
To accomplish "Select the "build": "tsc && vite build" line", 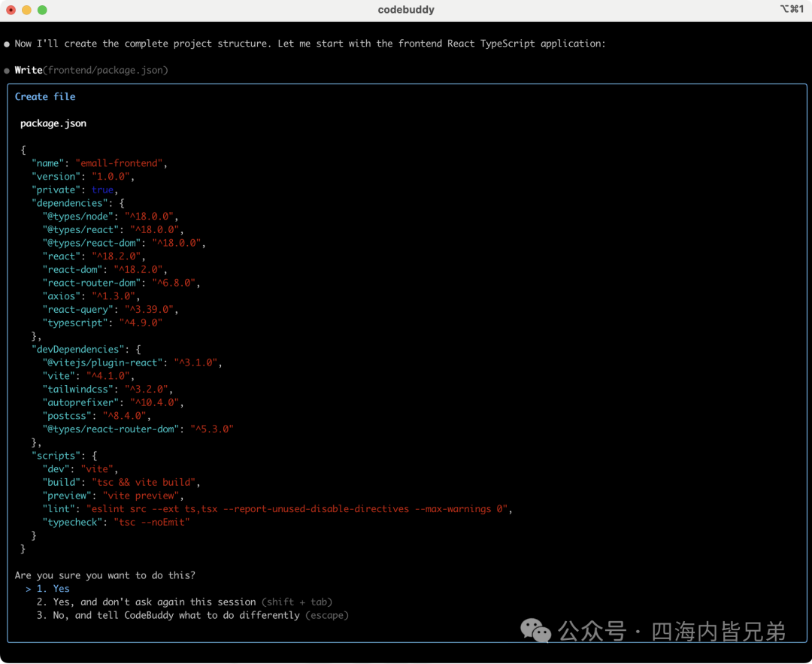I will click(x=121, y=483).
